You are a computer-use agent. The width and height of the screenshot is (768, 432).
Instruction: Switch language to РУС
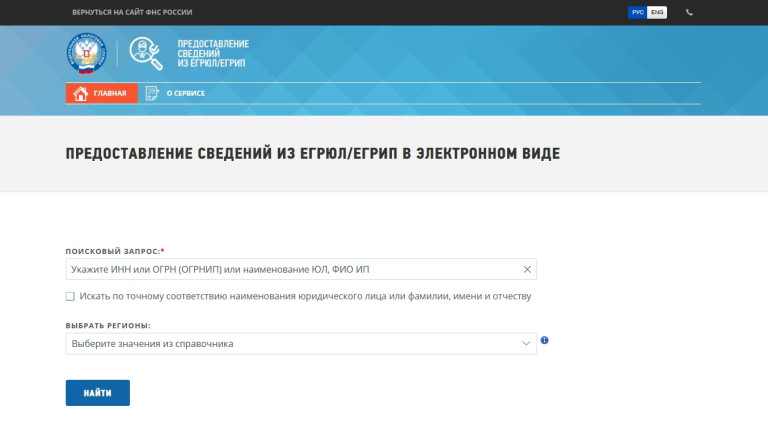click(637, 12)
